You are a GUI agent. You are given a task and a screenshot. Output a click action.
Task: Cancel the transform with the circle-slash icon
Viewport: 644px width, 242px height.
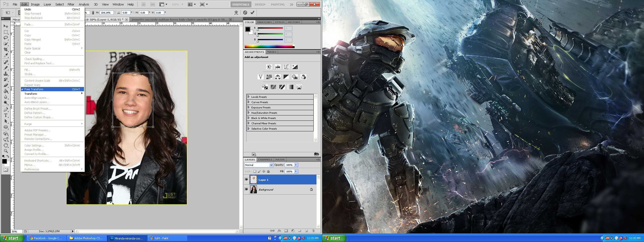pos(245,12)
